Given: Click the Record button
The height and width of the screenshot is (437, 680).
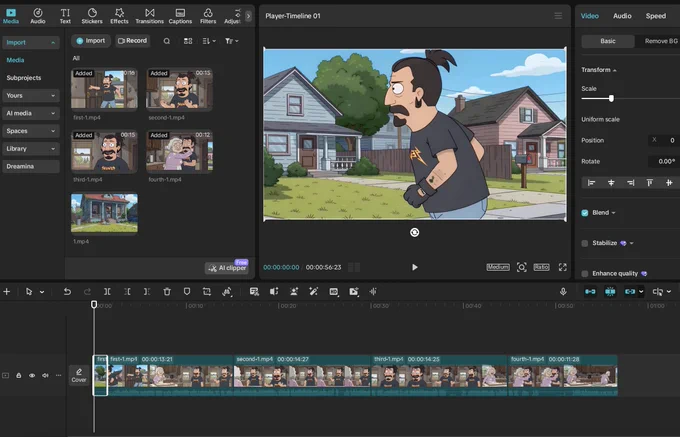Looking at the screenshot, I should pos(133,41).
